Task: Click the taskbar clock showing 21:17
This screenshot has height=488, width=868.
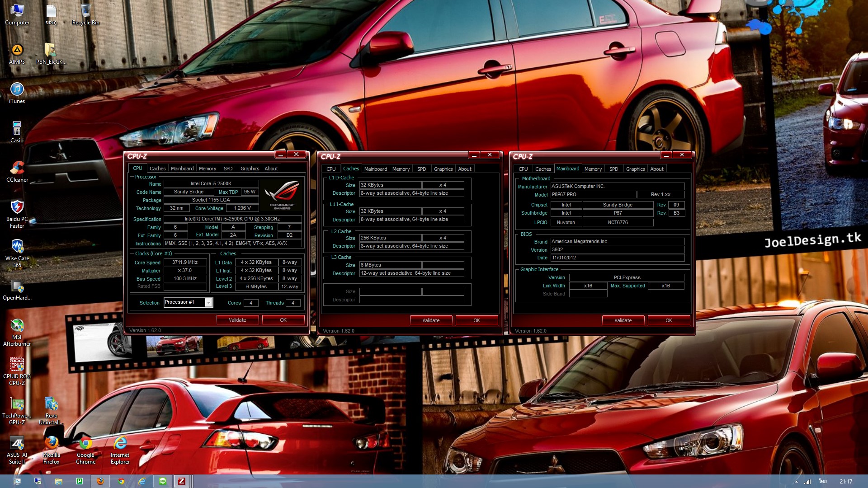Action: (x=845, y=481)
